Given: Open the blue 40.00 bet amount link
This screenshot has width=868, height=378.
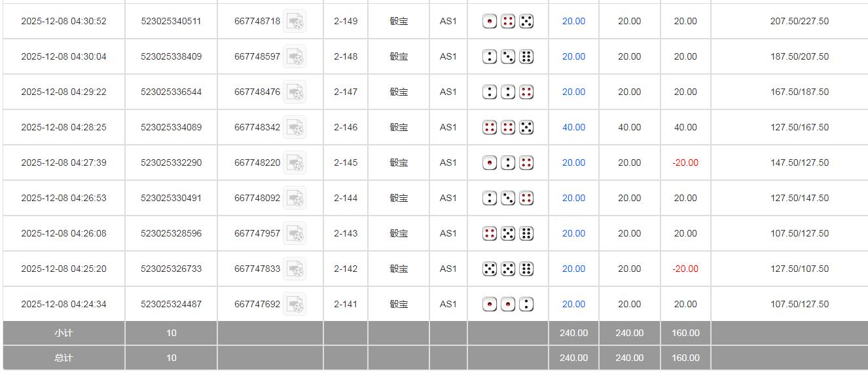Looking at the screenshot, I should 573,128.
